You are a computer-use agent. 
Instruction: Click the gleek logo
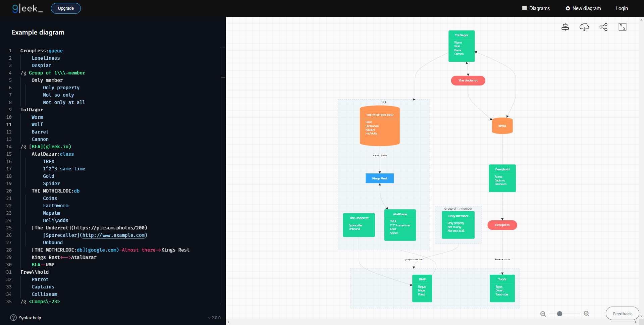(28, 8)
